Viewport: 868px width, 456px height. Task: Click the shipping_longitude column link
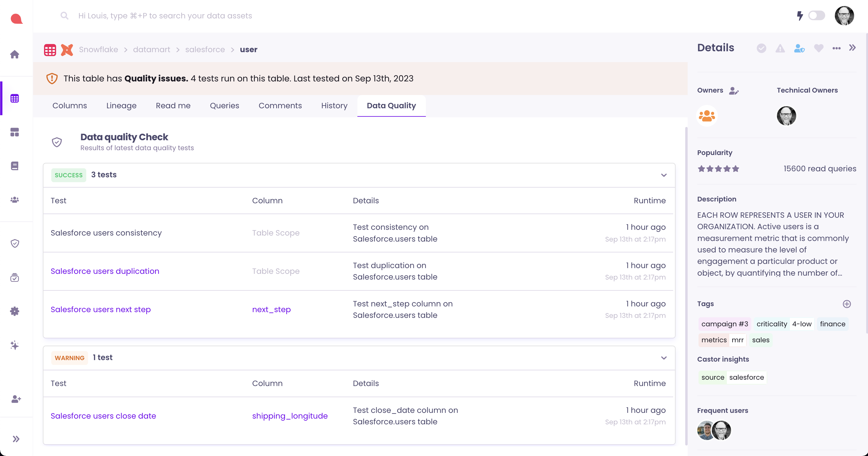click(x=290, y=416)
